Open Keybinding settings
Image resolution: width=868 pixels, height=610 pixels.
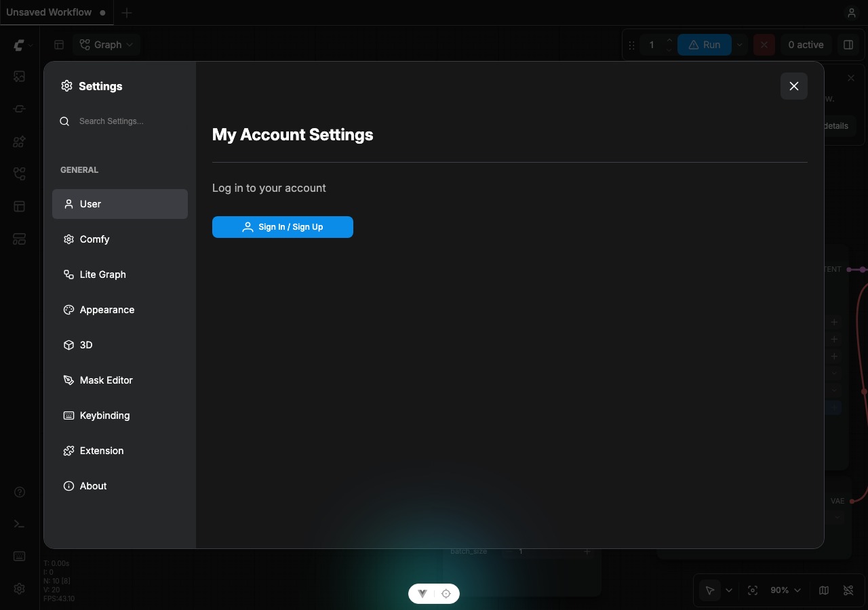coord(120,415)
